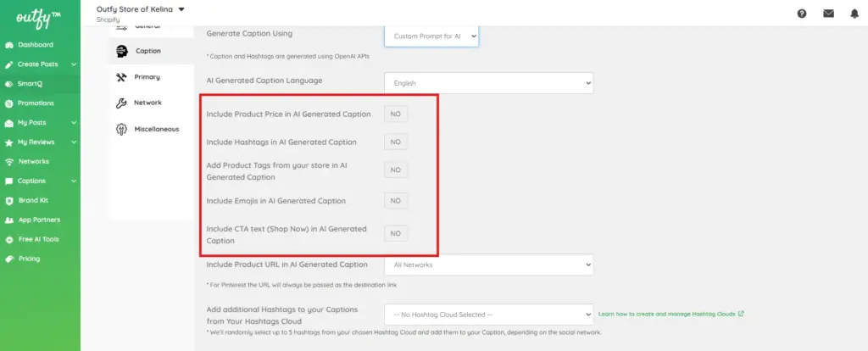868x351 pixels.
Task: Follow Learn how to manage Hashtag Clouds link
Action: coord(667,314)
